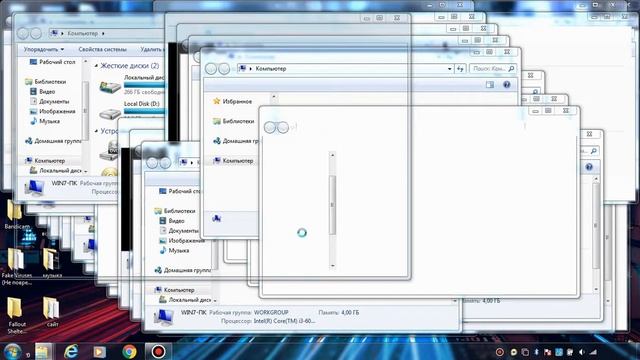Click top-left navigation pane scrollbar thumb
The height and width of the screenshot is (360, 640).
coord(85,110)
